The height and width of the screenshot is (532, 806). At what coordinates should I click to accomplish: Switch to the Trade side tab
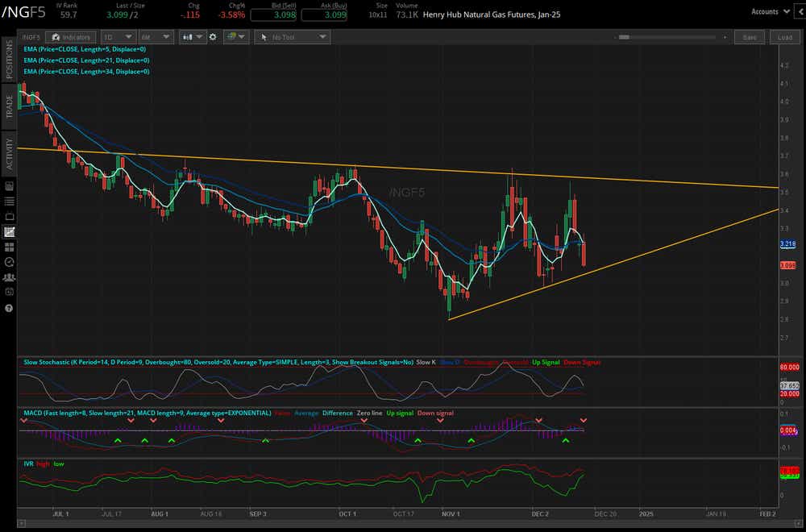(x=10, y=107)
